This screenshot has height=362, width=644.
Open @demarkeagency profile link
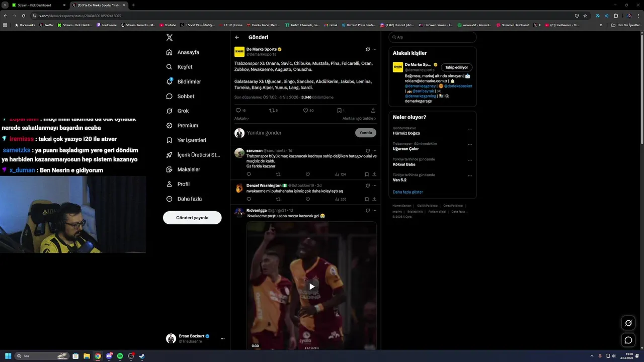point(420,86)
